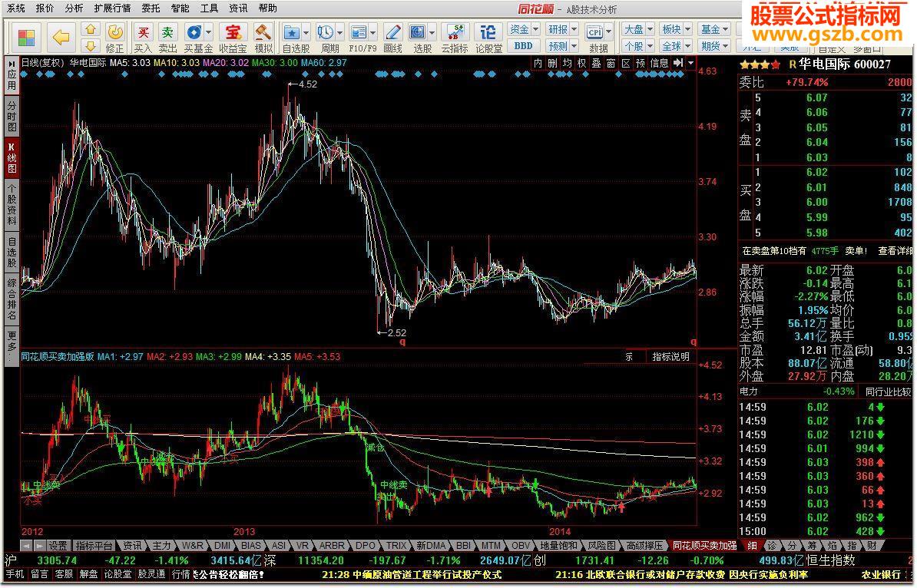This screenshot has height=588, width=917.
Task: Open the 选股 stock picker icon
Action: [418, 33]
